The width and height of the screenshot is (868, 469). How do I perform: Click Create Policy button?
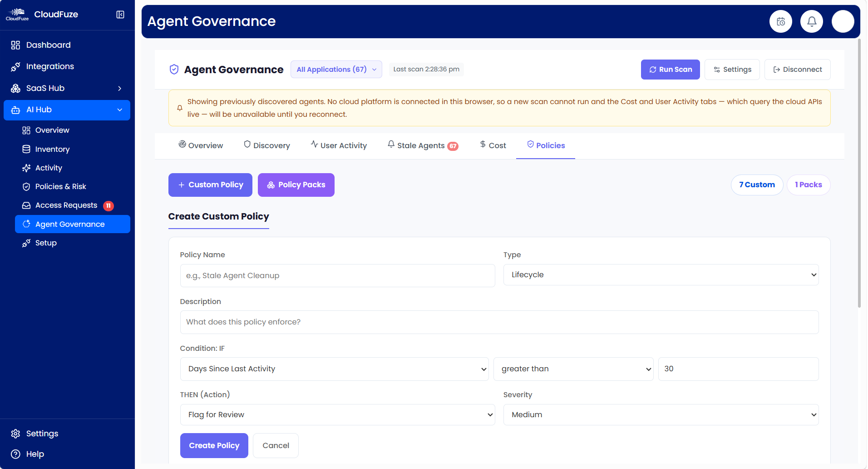click(x=214, y=446)
